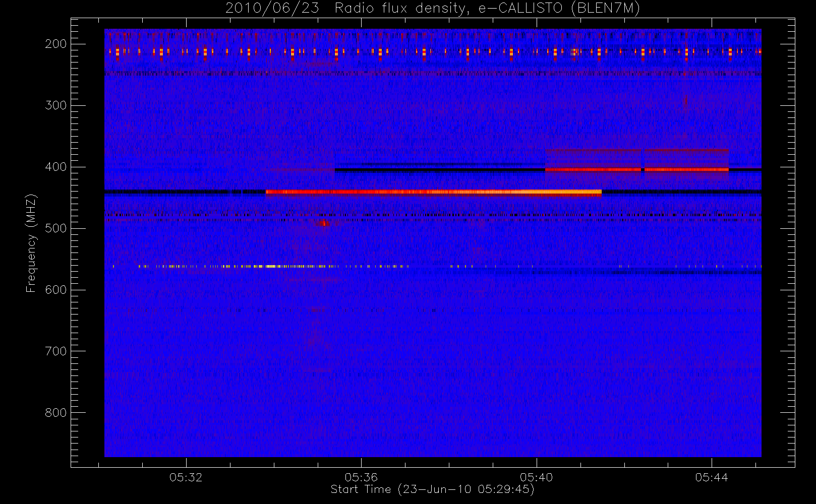
Task: Select the 600 frequency tick label
Action: (56, 290)
